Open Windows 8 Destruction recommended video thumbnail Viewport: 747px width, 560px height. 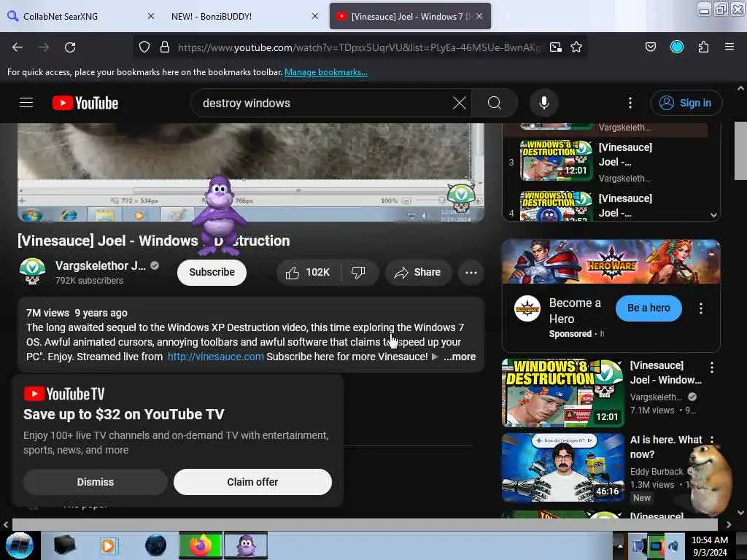[562, 393]
